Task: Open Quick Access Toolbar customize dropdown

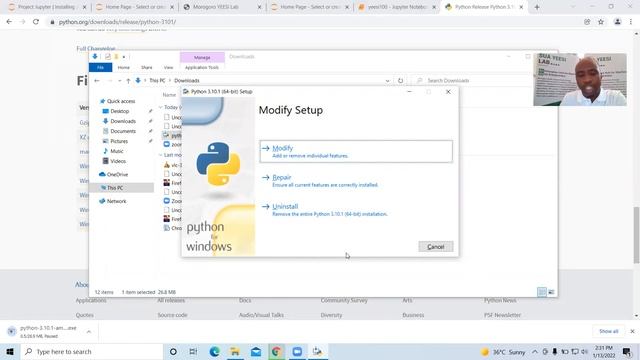Action: 124,57
